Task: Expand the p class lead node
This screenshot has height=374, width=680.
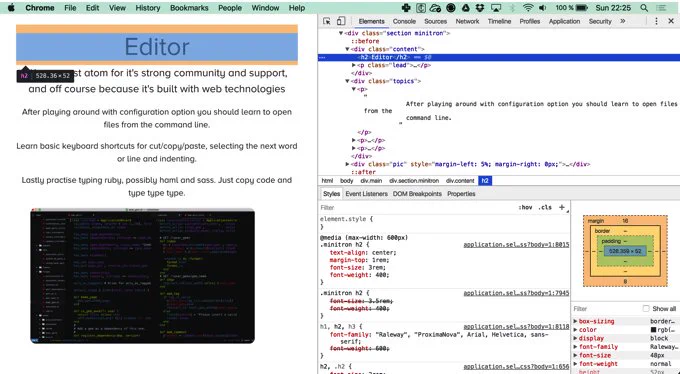Action: tap(354, 65)
